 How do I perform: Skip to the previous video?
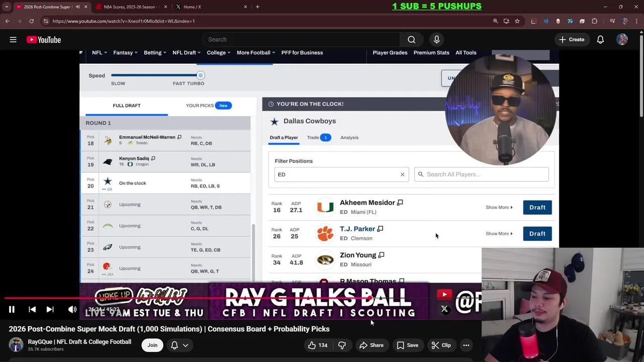tap(32, 310)
